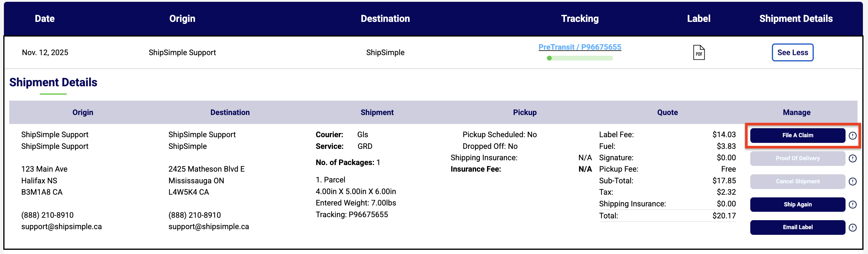Click the Proof Of Delivery button
The image size is (868, 254).
(x=797, y=158)
